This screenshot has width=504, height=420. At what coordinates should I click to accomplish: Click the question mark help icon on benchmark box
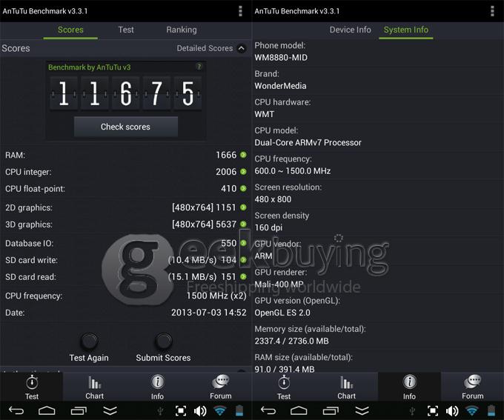tap(199, 67)
